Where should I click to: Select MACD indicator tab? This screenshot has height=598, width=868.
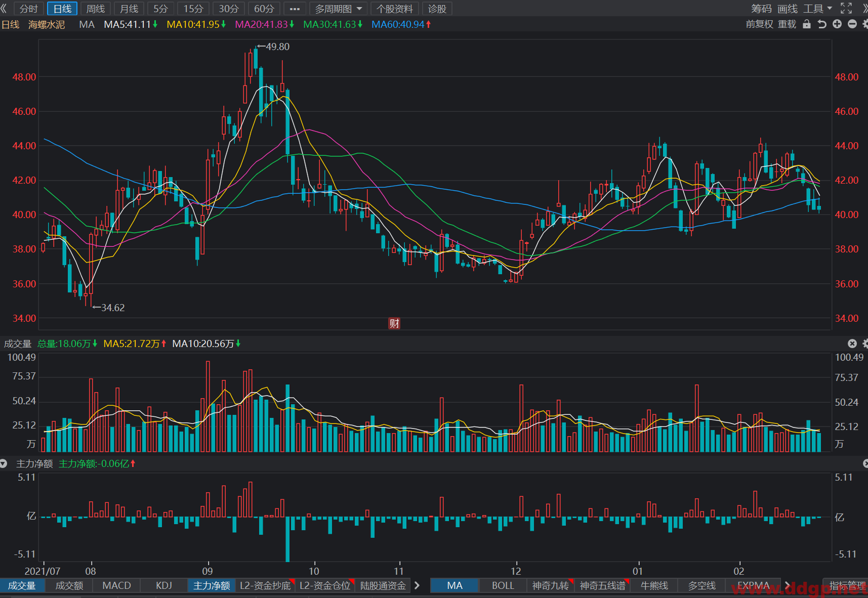pyautogui.click(x=117, y=585)
